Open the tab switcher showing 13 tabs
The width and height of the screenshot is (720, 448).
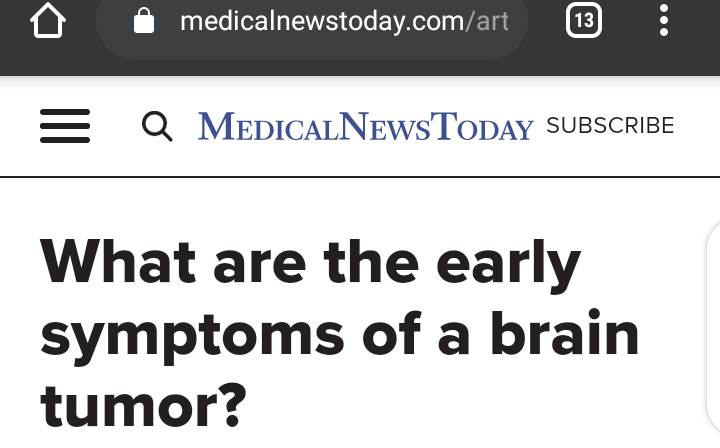pos(584,20)
